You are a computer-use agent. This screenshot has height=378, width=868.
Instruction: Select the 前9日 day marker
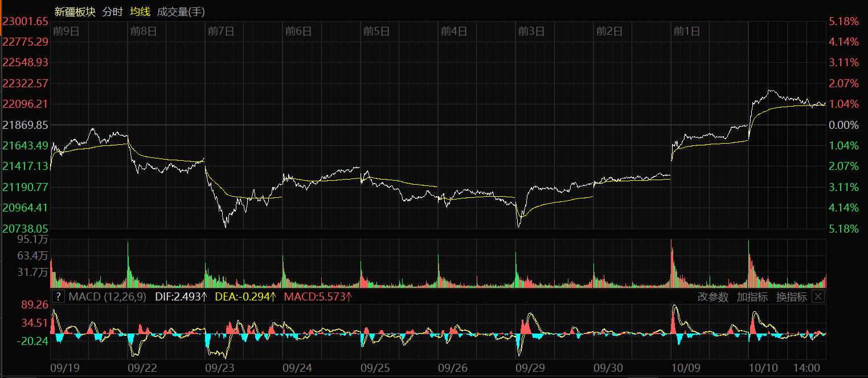[x=66, y=31]
